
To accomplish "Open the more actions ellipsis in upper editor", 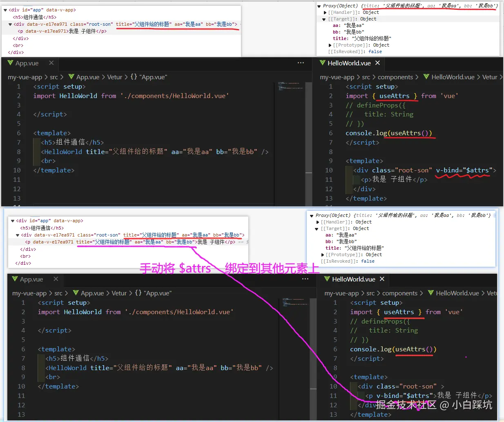I will click(x=301, y=63).
